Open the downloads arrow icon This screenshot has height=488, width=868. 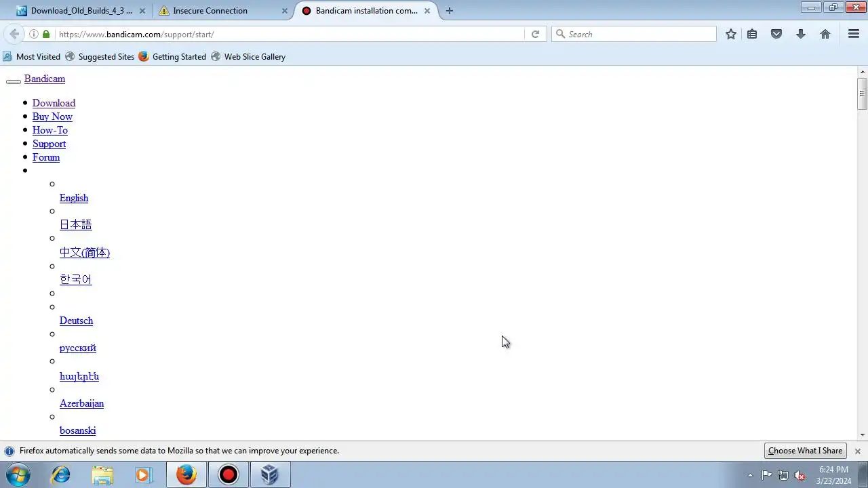pos(801,34)
